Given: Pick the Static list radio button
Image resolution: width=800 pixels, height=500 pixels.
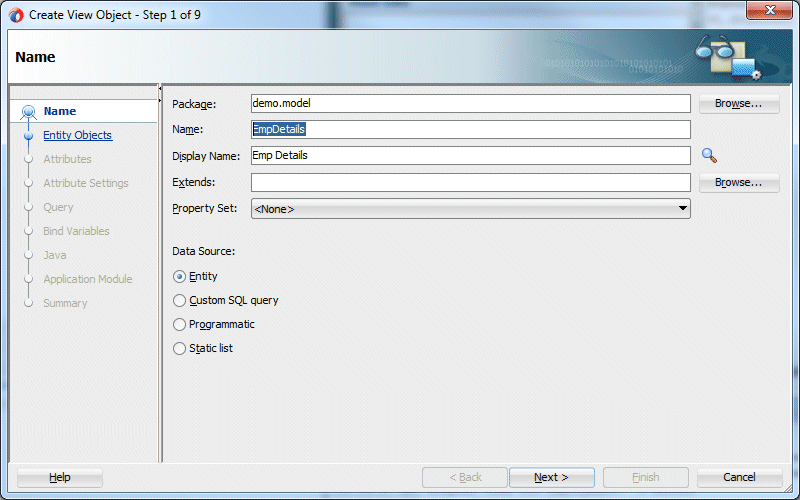Looking at the screenshot, I should click(179, 348).
